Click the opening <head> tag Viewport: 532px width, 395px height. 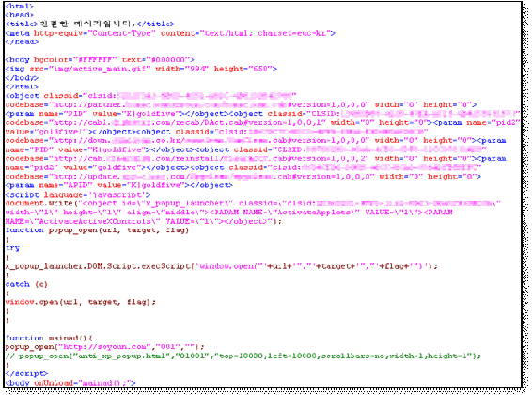coord(19,15)
